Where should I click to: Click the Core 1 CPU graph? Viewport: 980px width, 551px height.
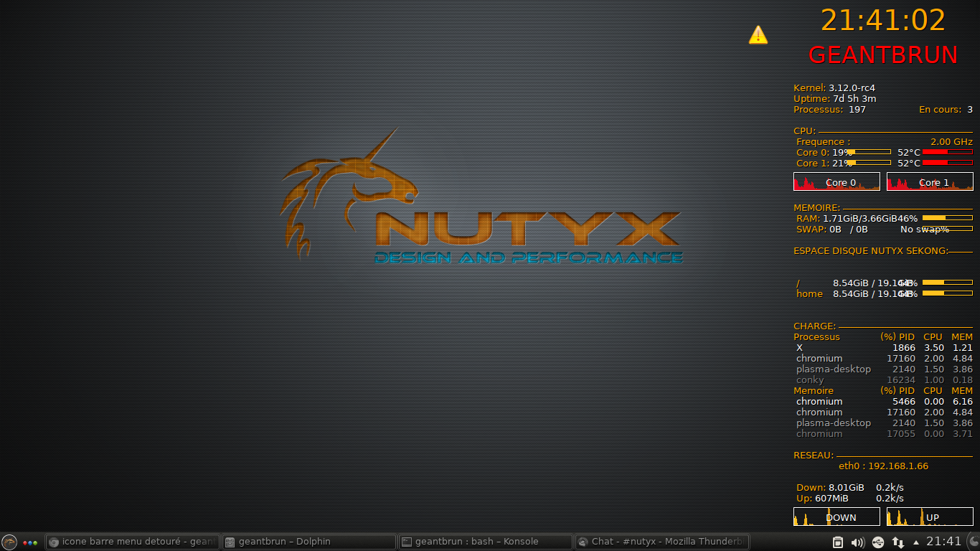click(930, 182)
